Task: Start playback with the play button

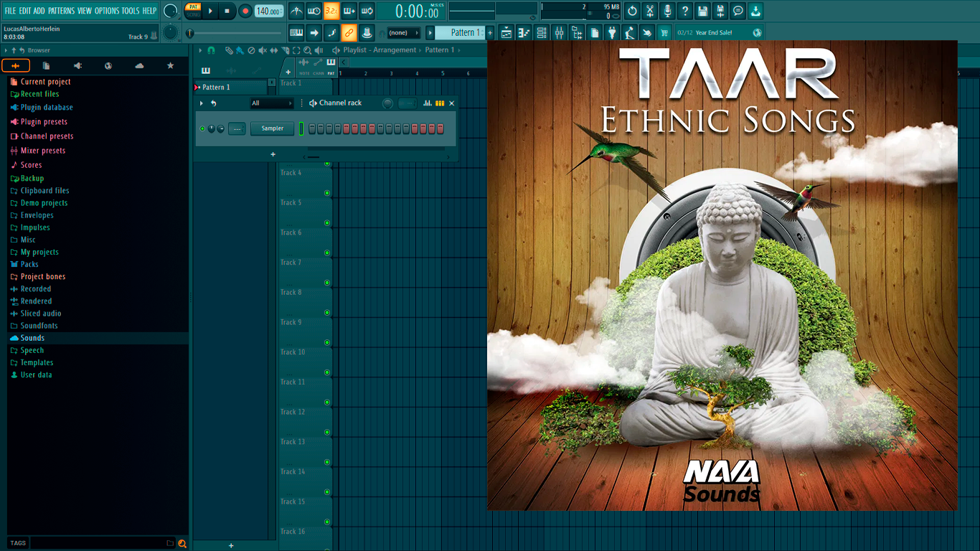Action: (210, 11)
